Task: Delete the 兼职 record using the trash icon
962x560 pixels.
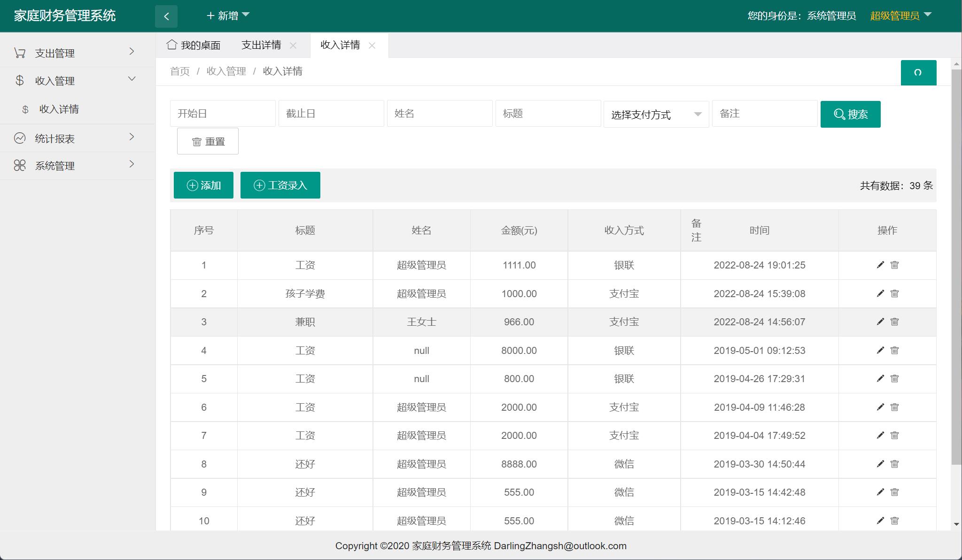Action: [895, 322]
